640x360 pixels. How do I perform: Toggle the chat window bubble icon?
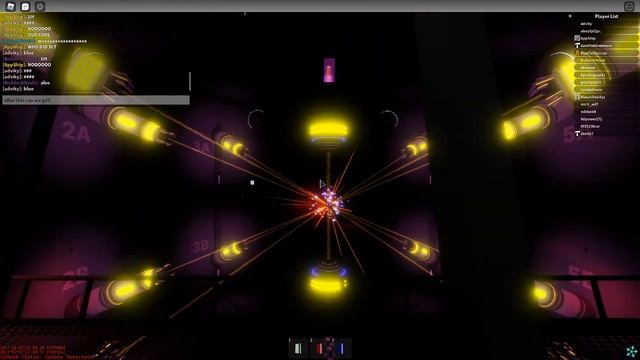(25, 6)
